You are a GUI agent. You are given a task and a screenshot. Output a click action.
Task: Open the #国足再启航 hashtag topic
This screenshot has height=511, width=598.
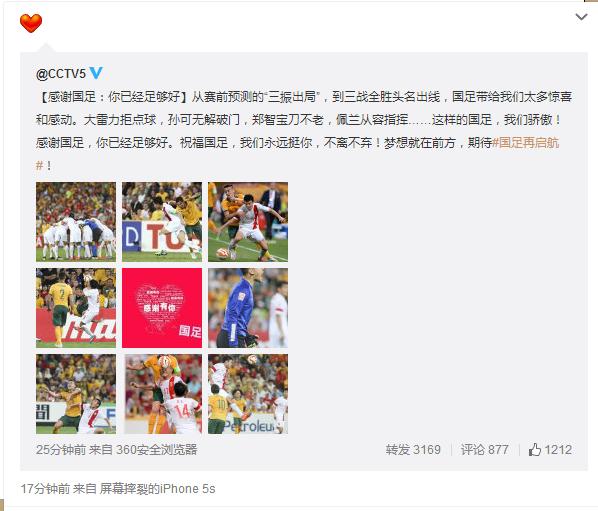coord(526,143)
